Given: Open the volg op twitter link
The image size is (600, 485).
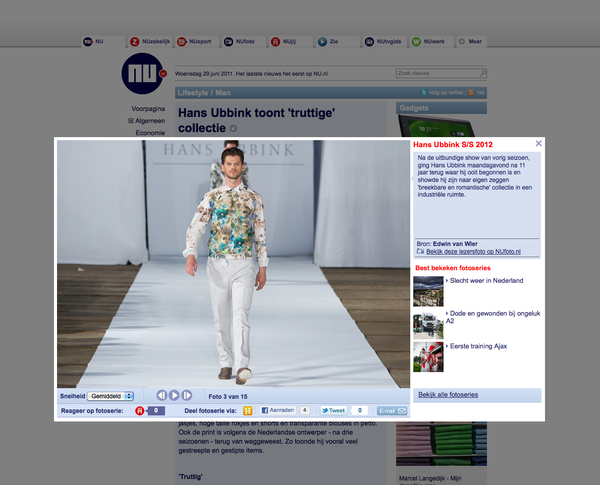Looking at the screenshot, I should 442,93.
